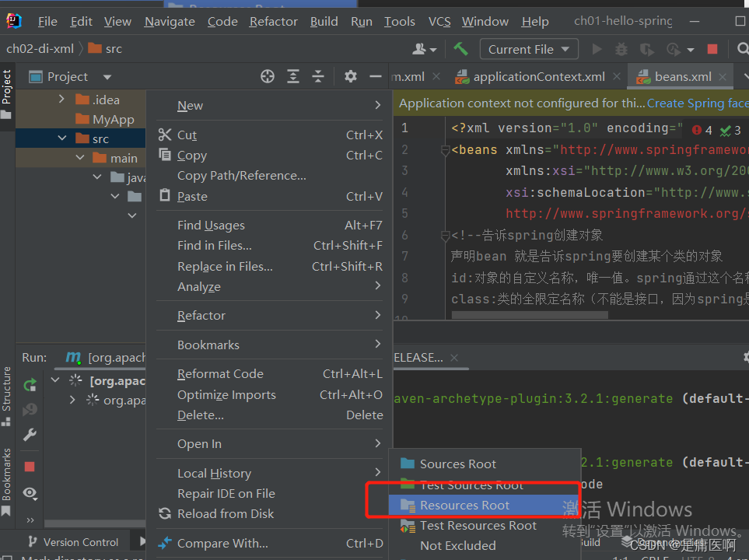Click the IntelliJ IDEA logo icon
The height and width of the screenshot is (560, 749).
pos(14,21)
